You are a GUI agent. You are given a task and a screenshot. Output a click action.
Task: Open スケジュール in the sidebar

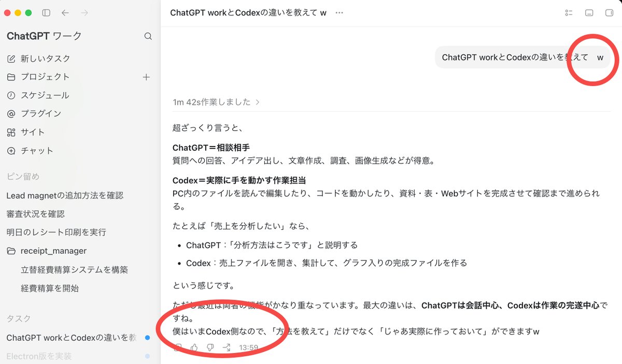click(x=38, y=95)
